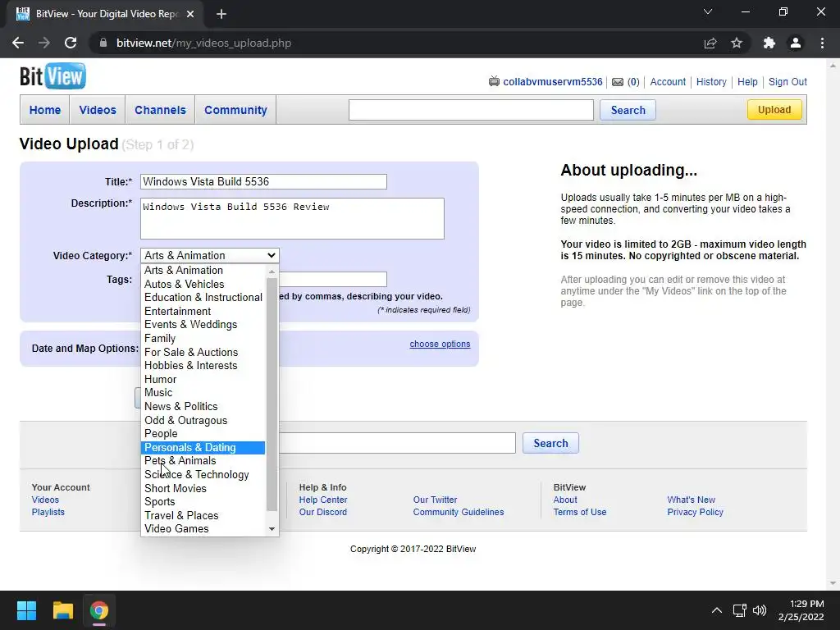840x630 pixels.
Task: Pick the Video Games category
Action: 203,529
